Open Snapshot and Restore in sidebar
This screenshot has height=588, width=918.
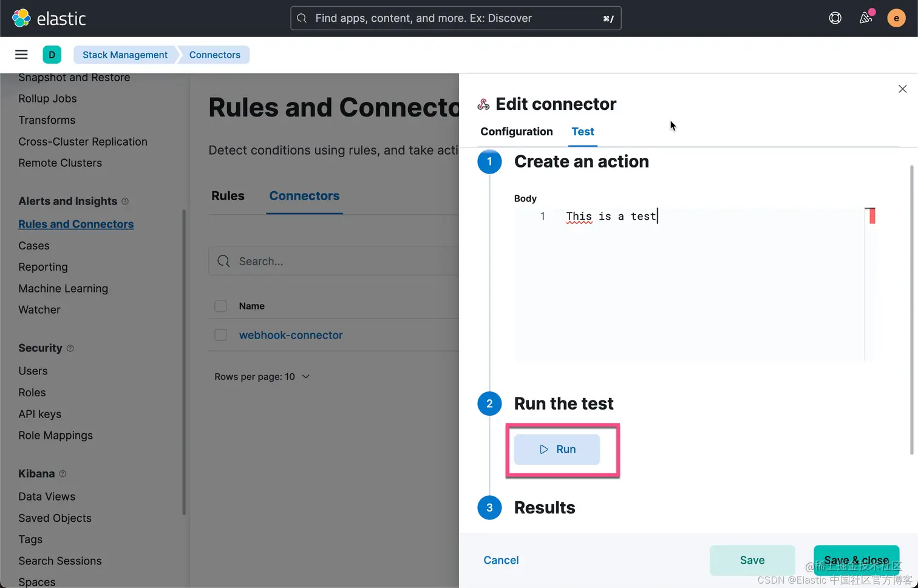[74, 78]
